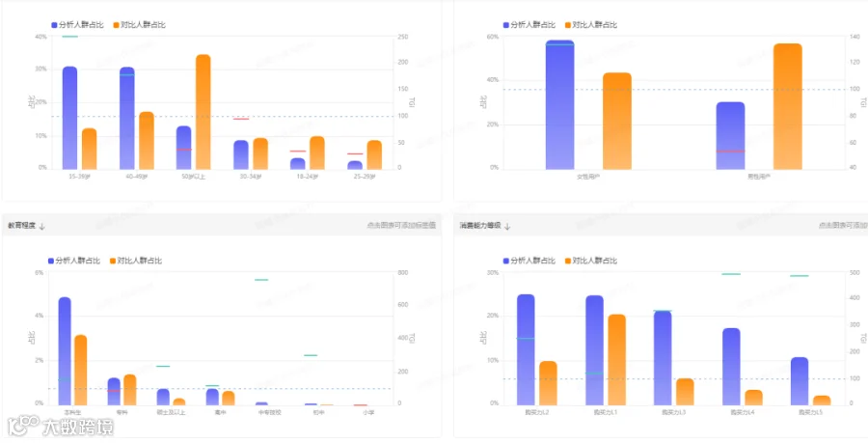Click the orange bar for 购买力L2
This screenshot has width=868, height=443.
click(x=548, y=383)
